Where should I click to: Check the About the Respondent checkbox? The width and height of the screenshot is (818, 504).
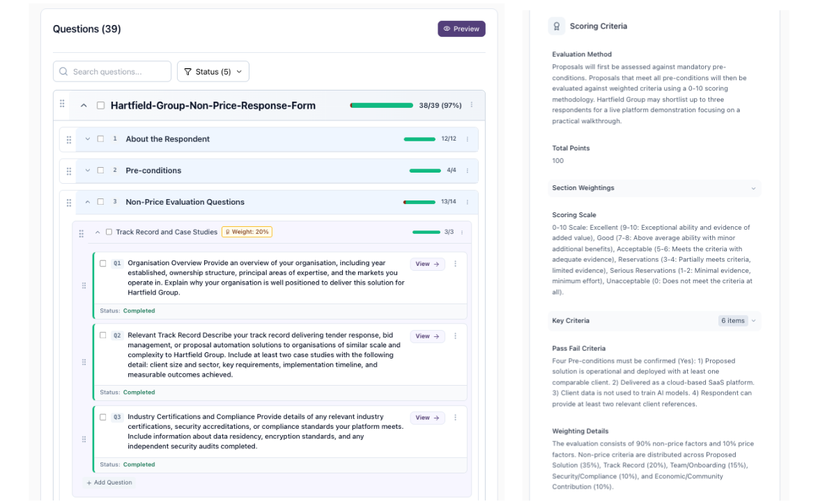pos(101,139)
